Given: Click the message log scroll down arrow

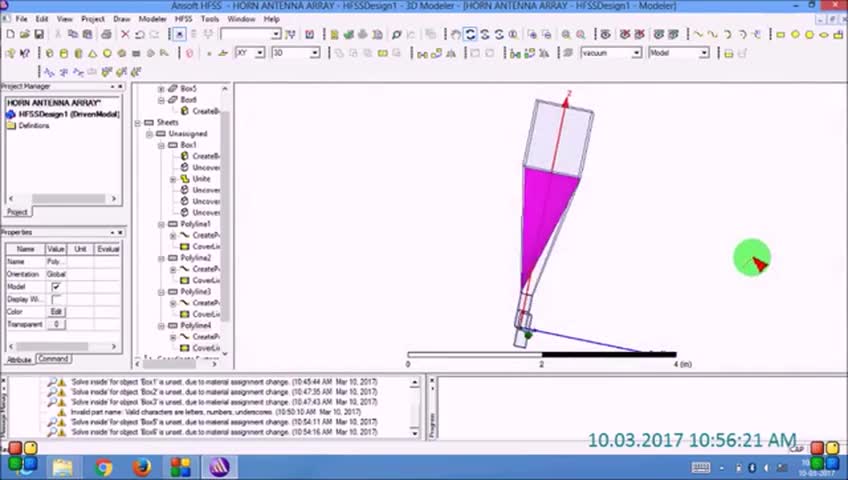Looking at the screenshot, I should (x=415, y=433).
